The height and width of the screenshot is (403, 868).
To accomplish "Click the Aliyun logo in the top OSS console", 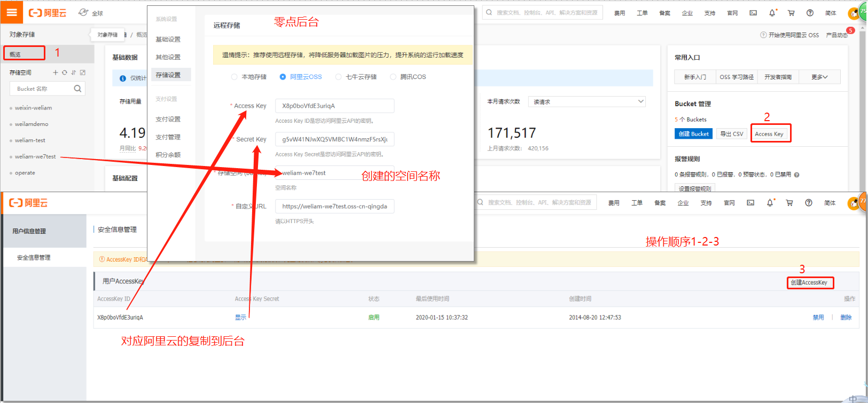I will pyautogui.click(x=47, y=13).
